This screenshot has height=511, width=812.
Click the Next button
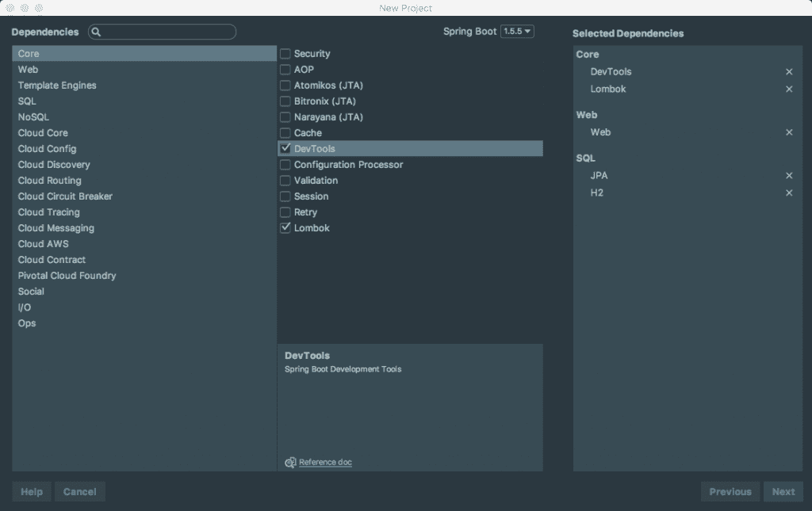[783, 491]
